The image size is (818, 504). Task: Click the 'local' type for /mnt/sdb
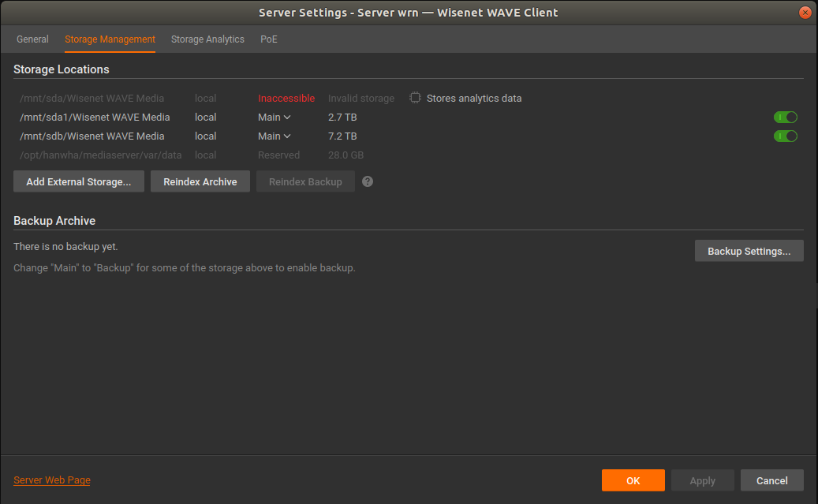[x=206, y=136]
